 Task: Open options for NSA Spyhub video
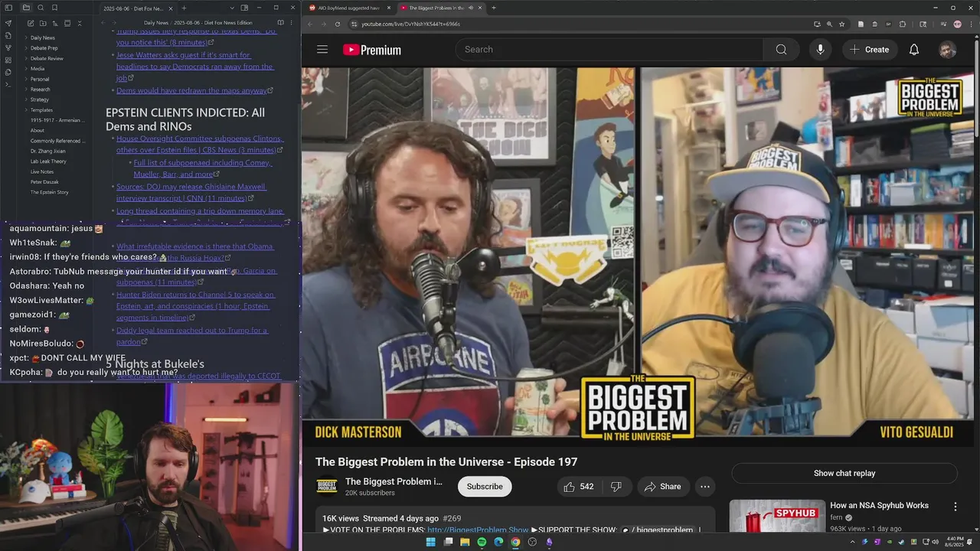click(x=955, y=507)
